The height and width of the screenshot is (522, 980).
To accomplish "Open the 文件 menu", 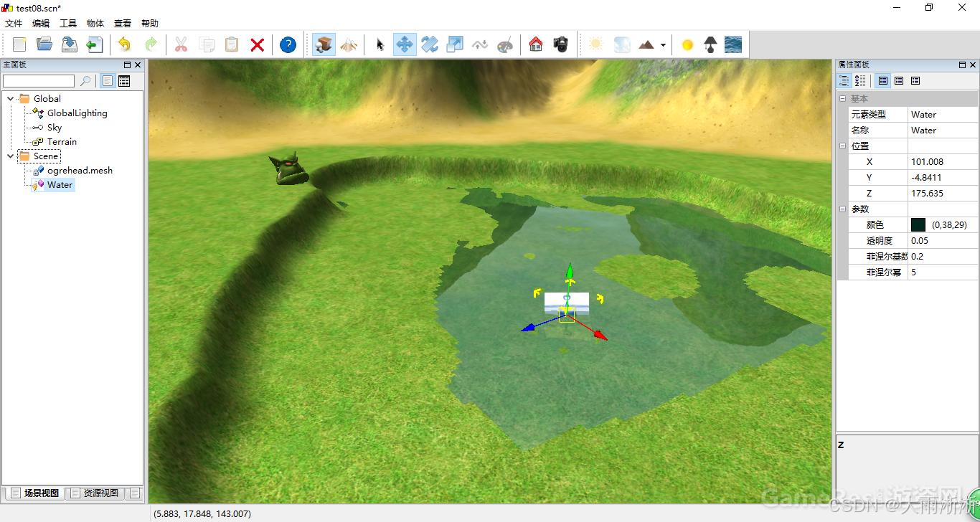I will [14, 24].
